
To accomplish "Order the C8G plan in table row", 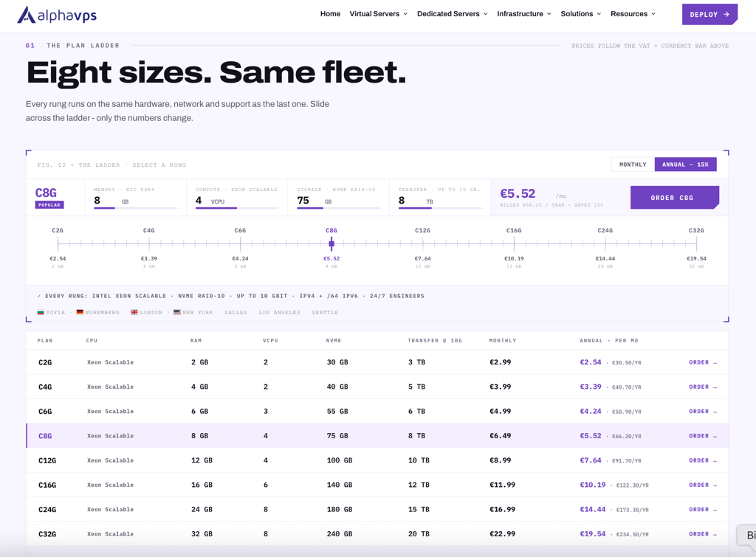I will (703, 436).
